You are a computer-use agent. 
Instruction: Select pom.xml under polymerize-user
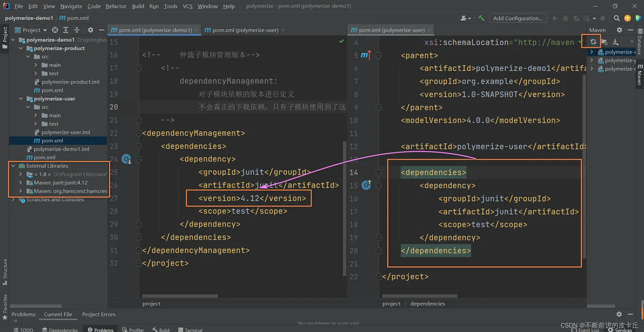pyautogui.click(x=49, y=140)
